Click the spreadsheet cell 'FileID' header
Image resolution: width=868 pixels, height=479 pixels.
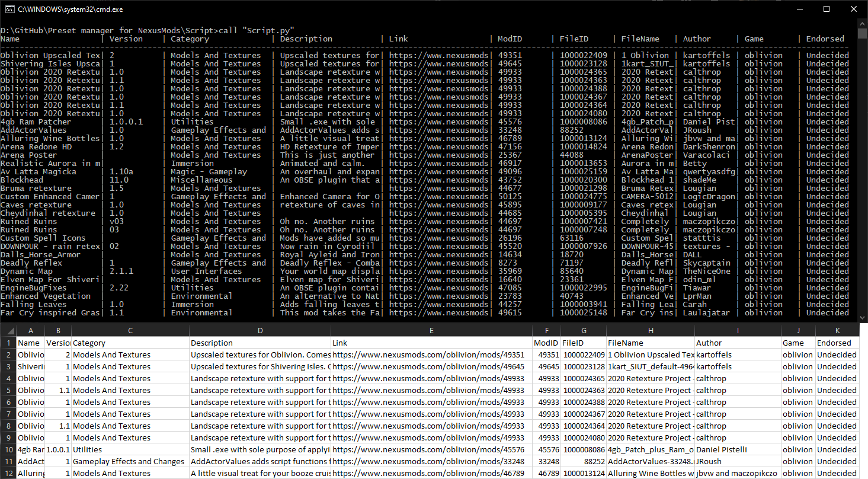click(584, 343)
